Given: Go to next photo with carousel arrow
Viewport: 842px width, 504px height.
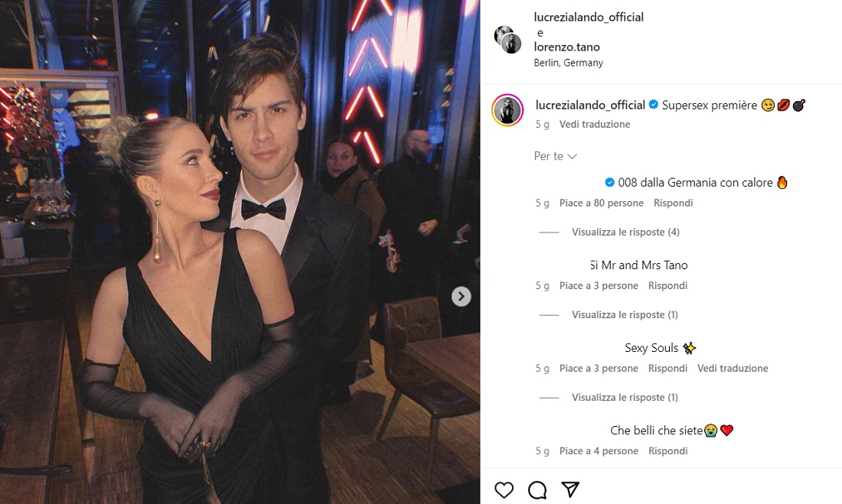Looking at the screenshot, I should point(461,296).
